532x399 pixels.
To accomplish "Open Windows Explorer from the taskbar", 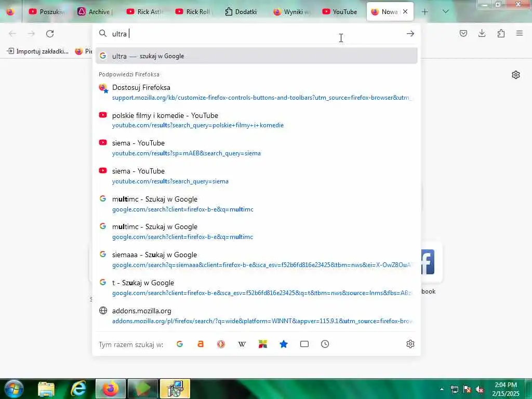I will (46, 389).
